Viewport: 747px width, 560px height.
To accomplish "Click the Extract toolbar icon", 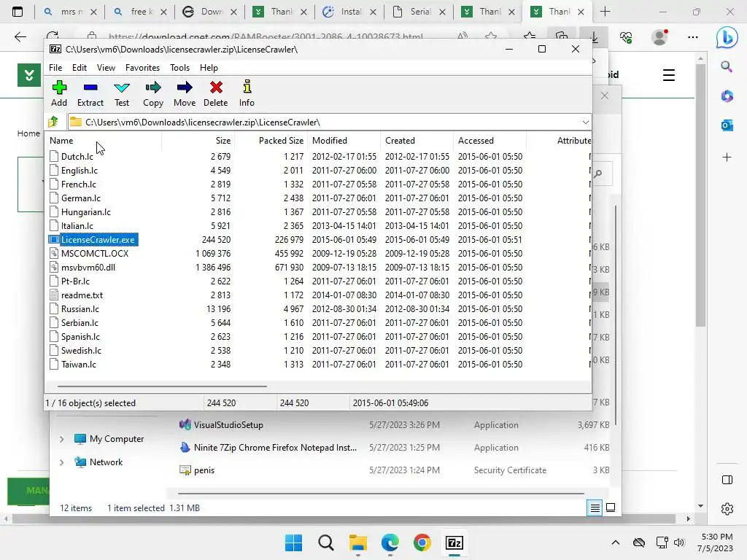I will [x=90, y=93].
